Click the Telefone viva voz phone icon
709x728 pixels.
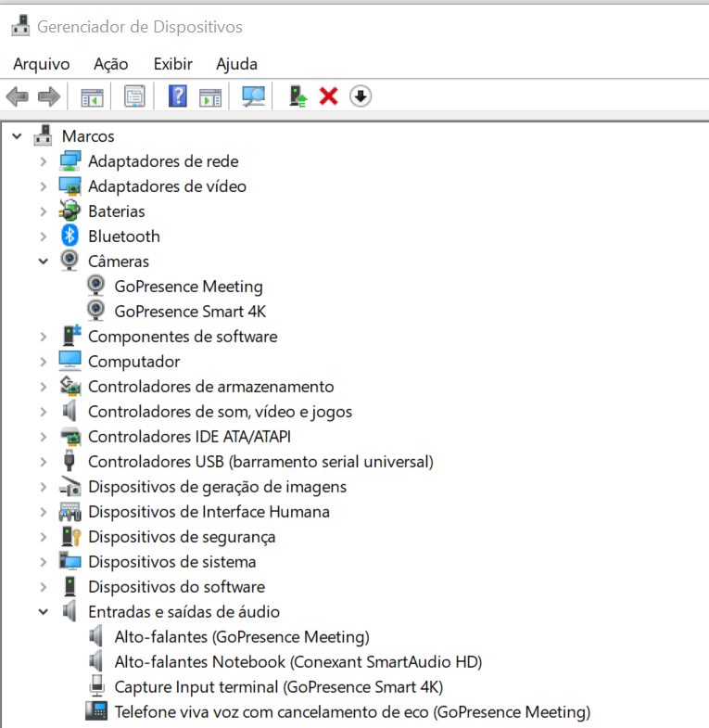(96, 711)
